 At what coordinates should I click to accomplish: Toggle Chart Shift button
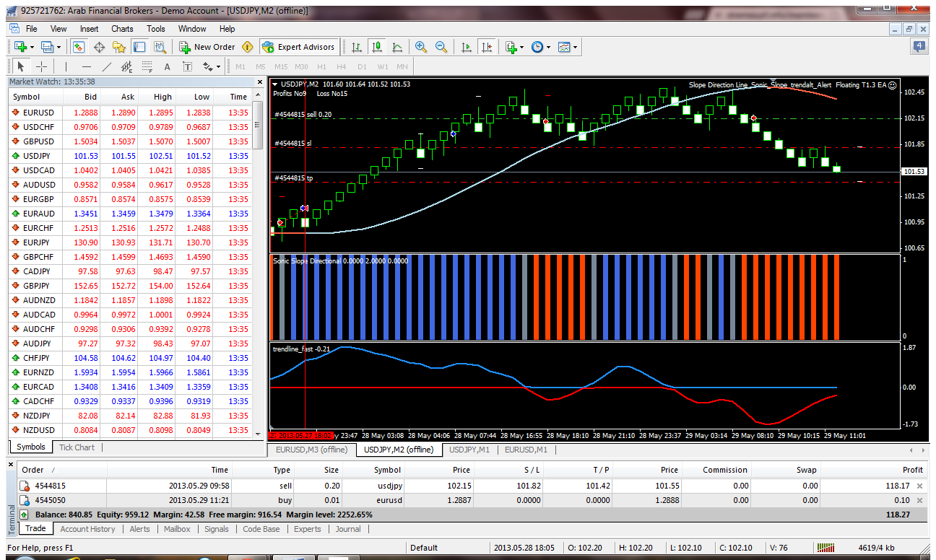pyautogui.click(x=487, y=47)
